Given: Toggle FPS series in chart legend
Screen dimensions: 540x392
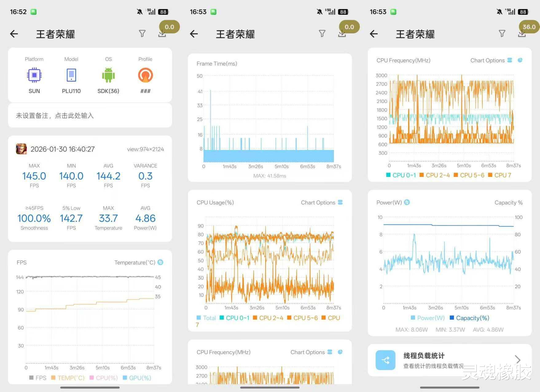Looking at the screenshot, I should 38,378.
